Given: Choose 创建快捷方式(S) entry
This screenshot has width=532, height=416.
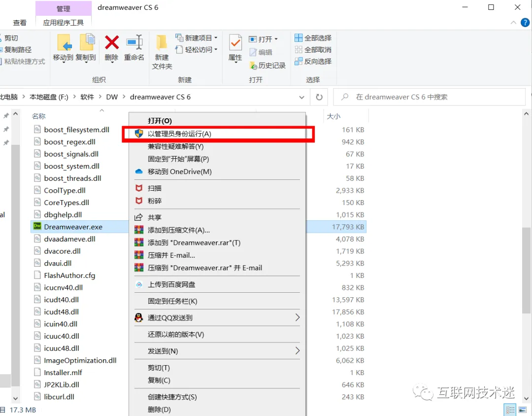Looking at the screenshot, I should tap(217, 397).
